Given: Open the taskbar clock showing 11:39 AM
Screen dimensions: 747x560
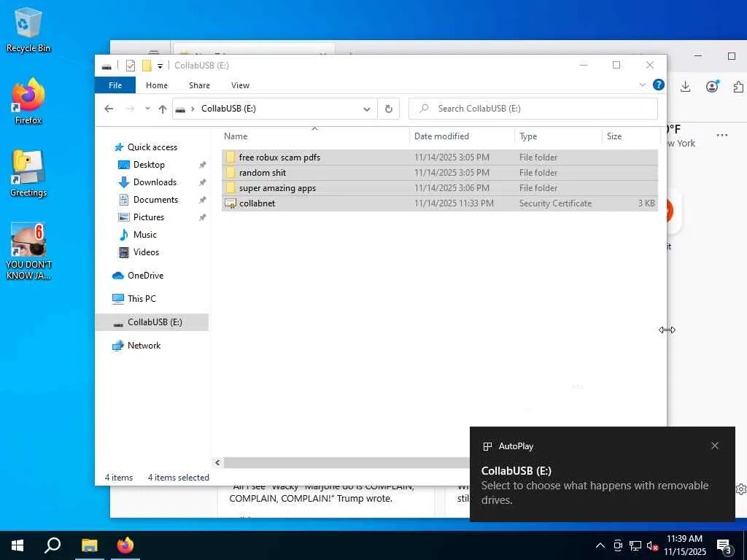Looking at the screenshot, I should [684, 545].
